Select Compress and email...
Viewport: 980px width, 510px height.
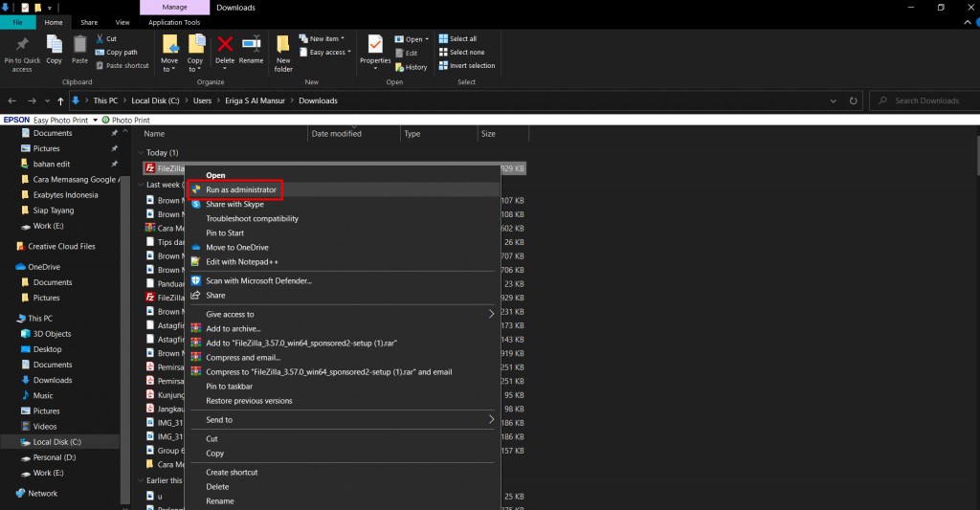[x=344, y=358]
